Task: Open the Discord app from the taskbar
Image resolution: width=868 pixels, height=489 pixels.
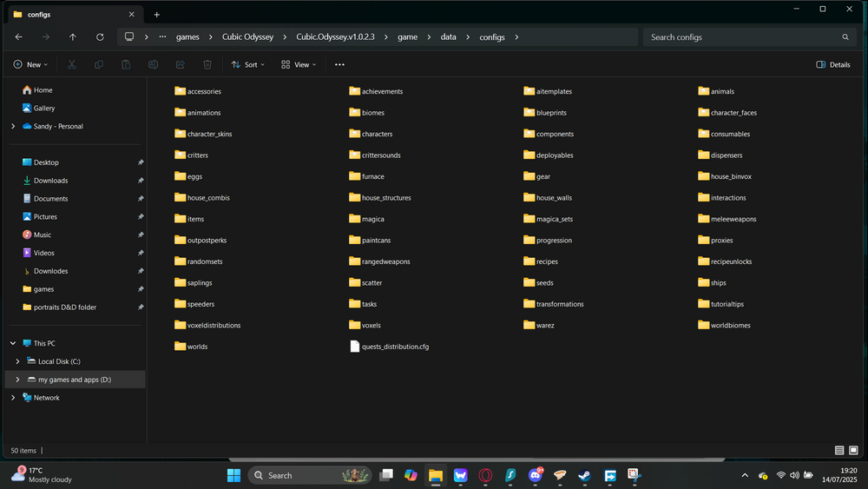Action: [x=536, y=475]
